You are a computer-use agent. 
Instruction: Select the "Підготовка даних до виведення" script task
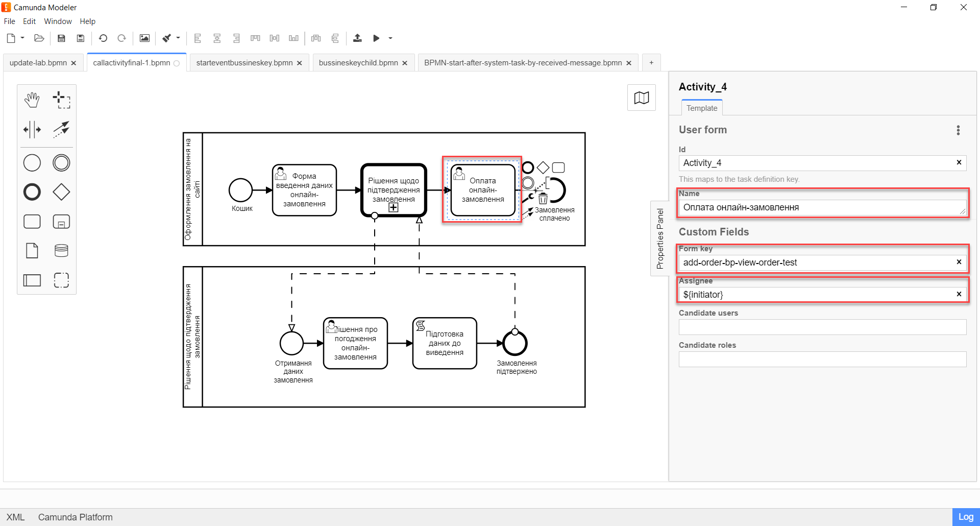445,343
